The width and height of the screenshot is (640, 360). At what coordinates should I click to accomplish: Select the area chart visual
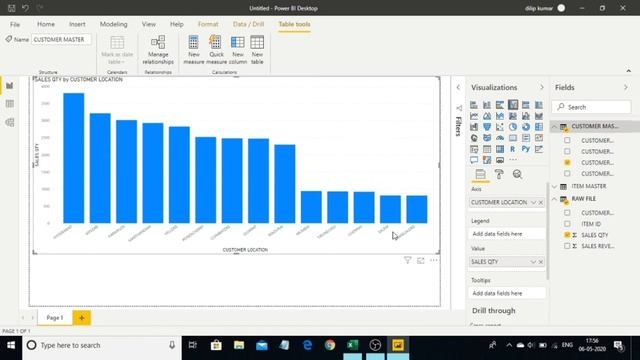(x=487, y=116)
